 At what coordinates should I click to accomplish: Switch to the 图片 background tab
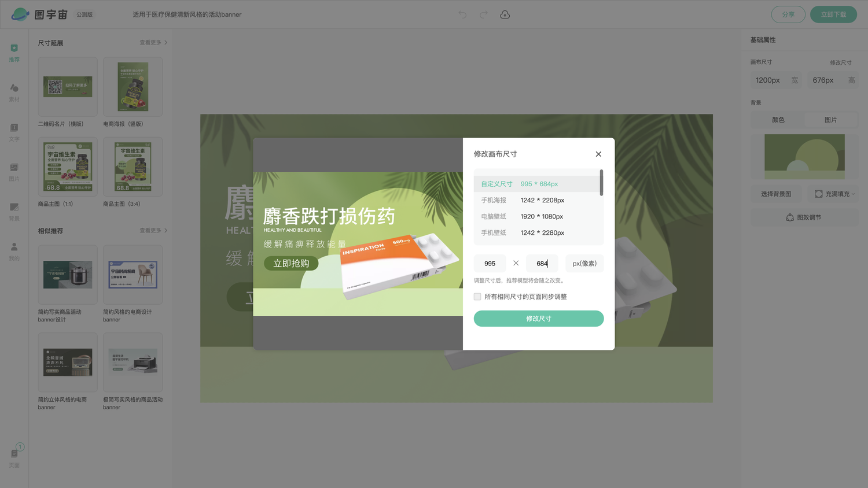[x=831, y=120]
